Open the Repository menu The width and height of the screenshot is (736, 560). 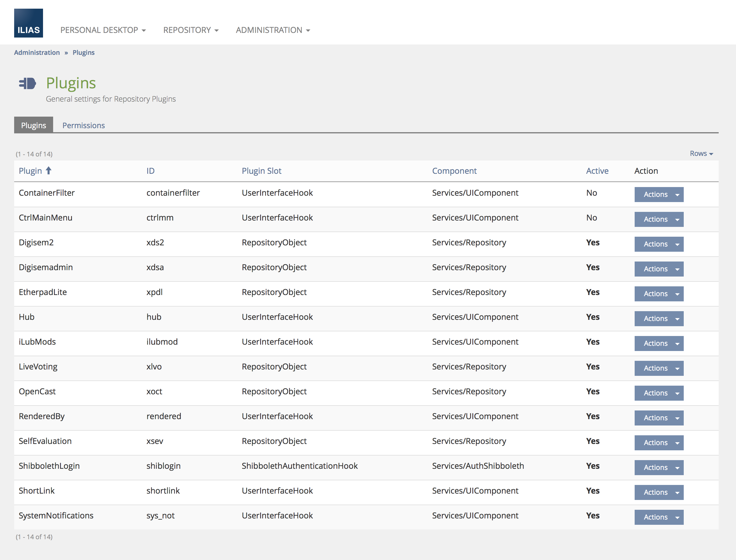(191, 30)
